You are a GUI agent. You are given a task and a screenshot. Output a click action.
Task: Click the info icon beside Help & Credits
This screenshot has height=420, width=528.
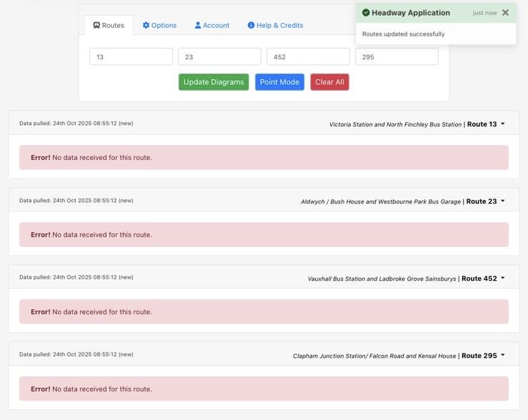tap(251, 25)
